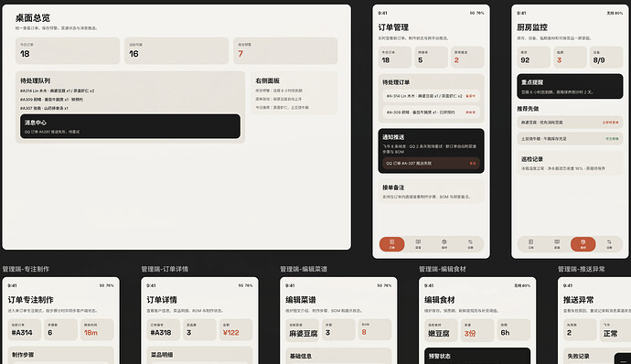
Task: Click the 18 stat card in 桌面总览
Action: tap(68, 50)
